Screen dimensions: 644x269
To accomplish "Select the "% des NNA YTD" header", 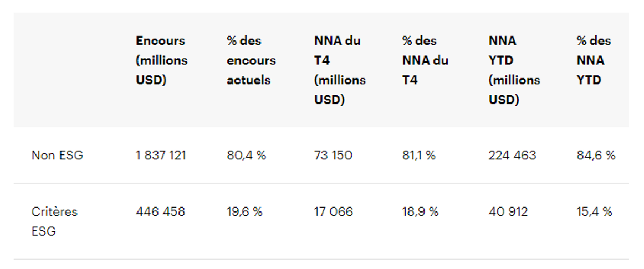I will [594, 60].
